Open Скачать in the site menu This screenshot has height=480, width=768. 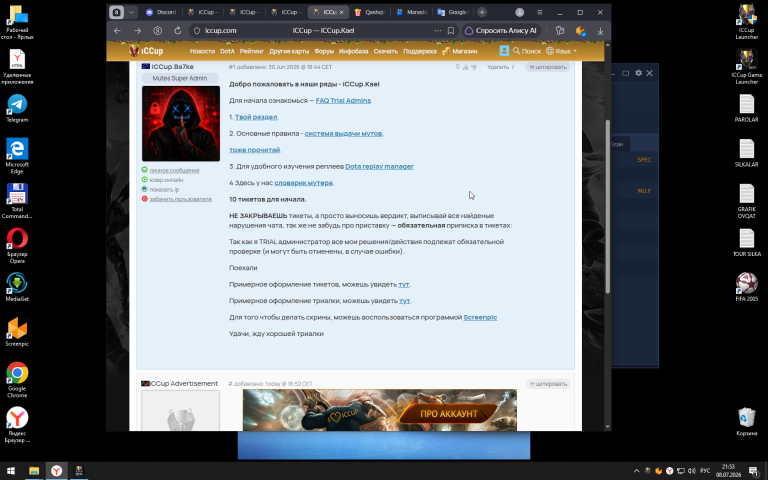385,51
